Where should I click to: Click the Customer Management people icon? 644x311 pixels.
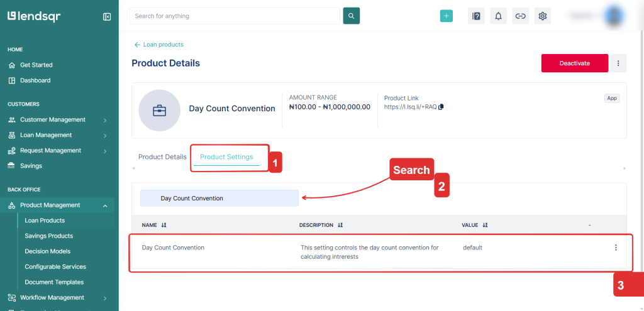(x=12, y=120)
